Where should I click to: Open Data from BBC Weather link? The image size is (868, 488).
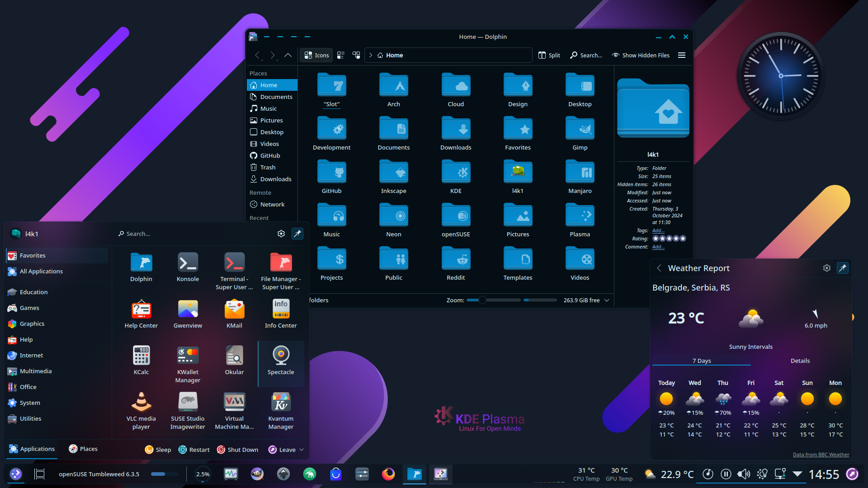pyautogui.click(x=821, y=455)
